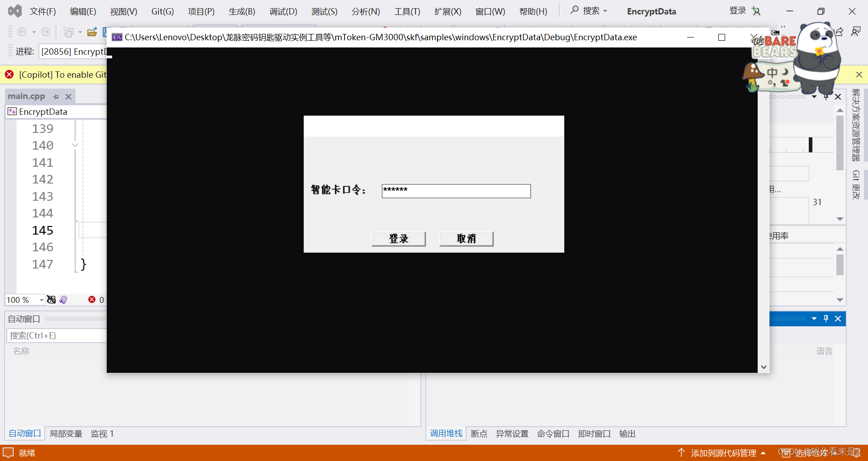Open the 视图(V) menu
The width and height of the screenshot is (868, 461).
(x=124, y=11)
